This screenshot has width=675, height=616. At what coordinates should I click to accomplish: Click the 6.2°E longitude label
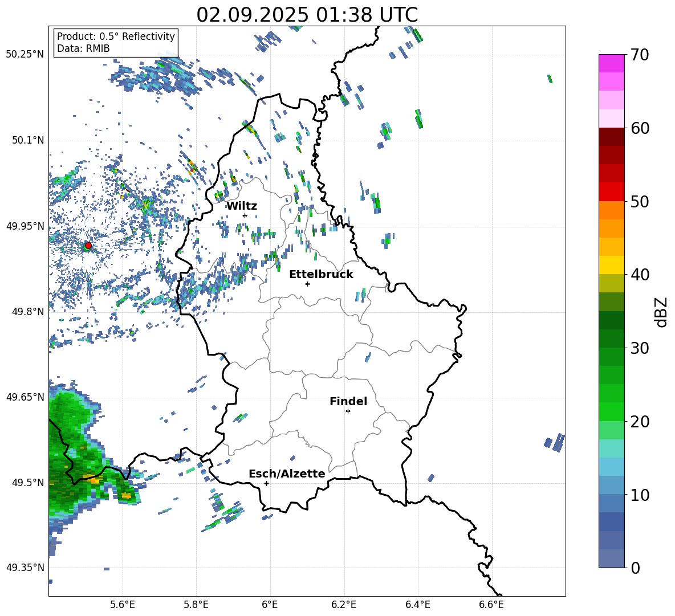[344, 605]
